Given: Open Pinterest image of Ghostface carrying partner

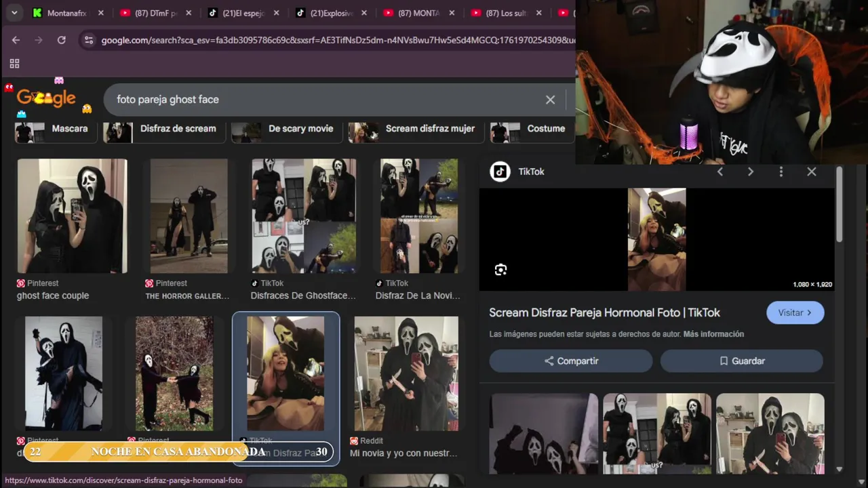Looking at the screenshot, I should click(x=64, y=373).
